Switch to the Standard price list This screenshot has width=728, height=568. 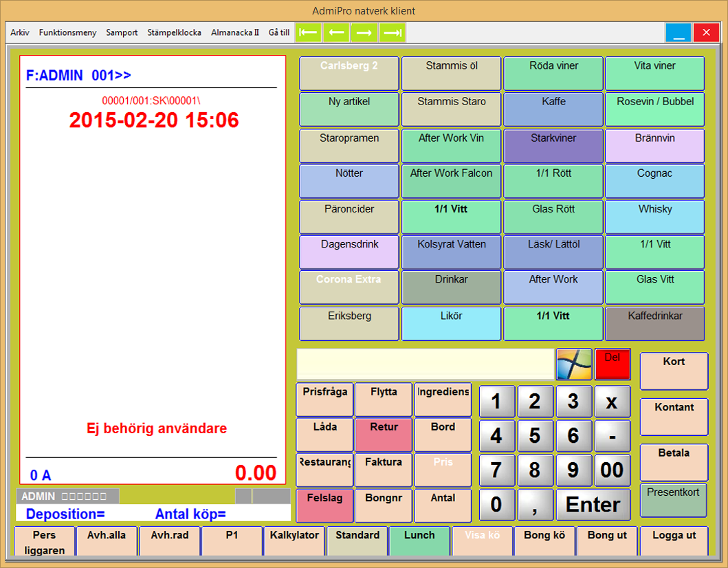coord(357,541)
